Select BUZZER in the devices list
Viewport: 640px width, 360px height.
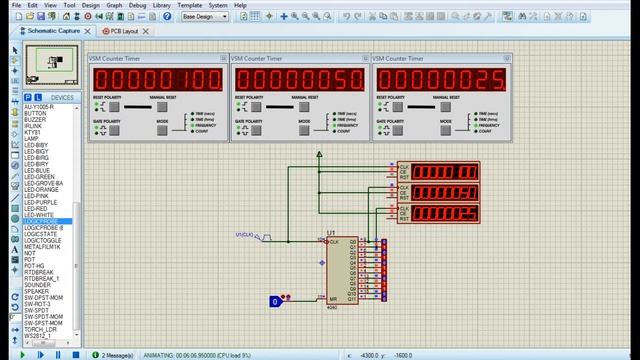click(35, 120)
